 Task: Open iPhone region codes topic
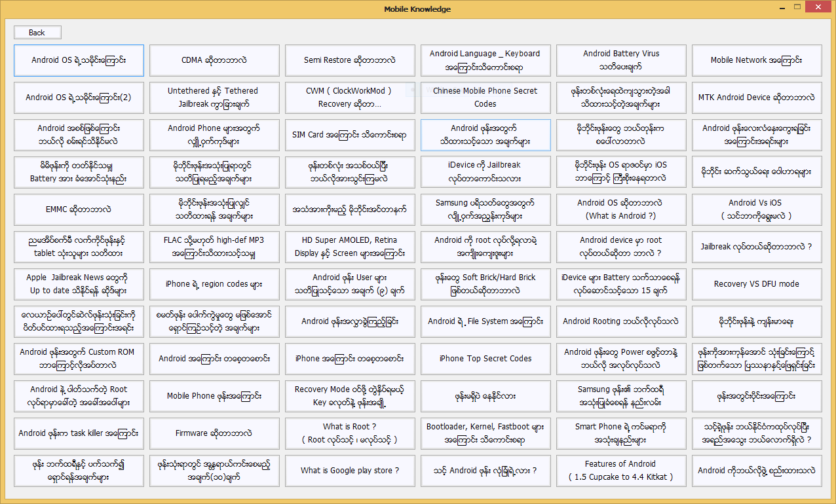click(x=214, y=284)
